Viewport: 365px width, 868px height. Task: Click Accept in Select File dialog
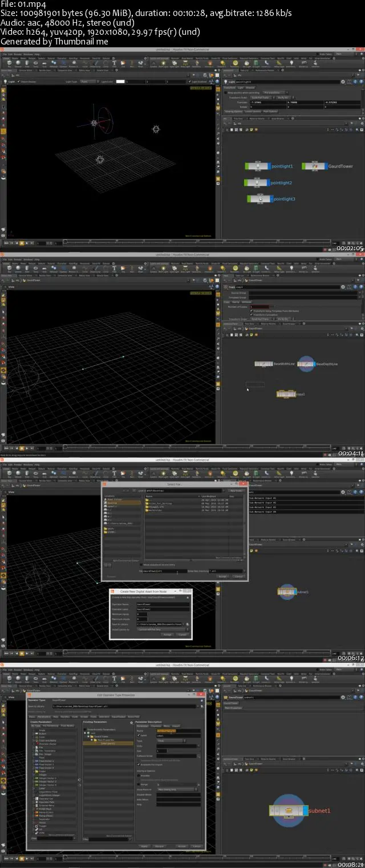click(222, 576)
